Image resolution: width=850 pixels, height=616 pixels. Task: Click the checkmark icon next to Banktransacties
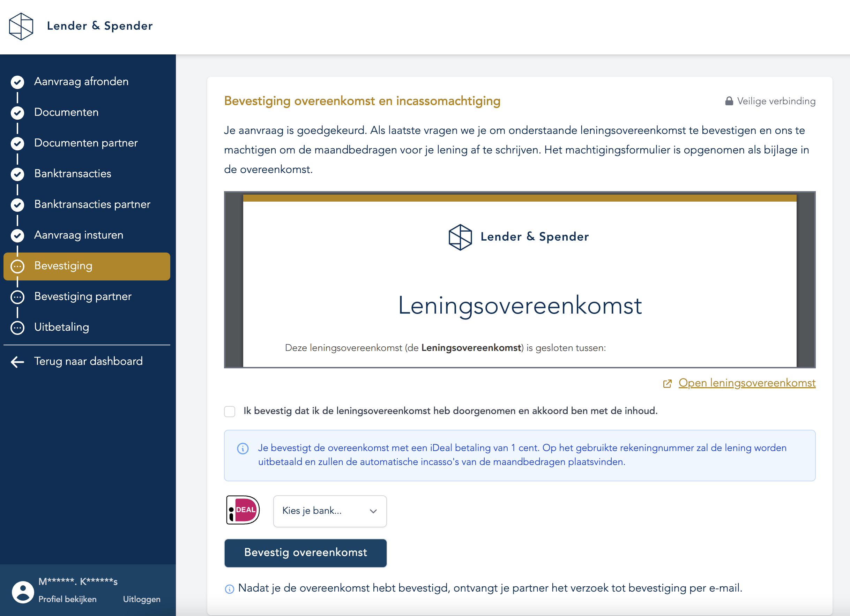17,174
